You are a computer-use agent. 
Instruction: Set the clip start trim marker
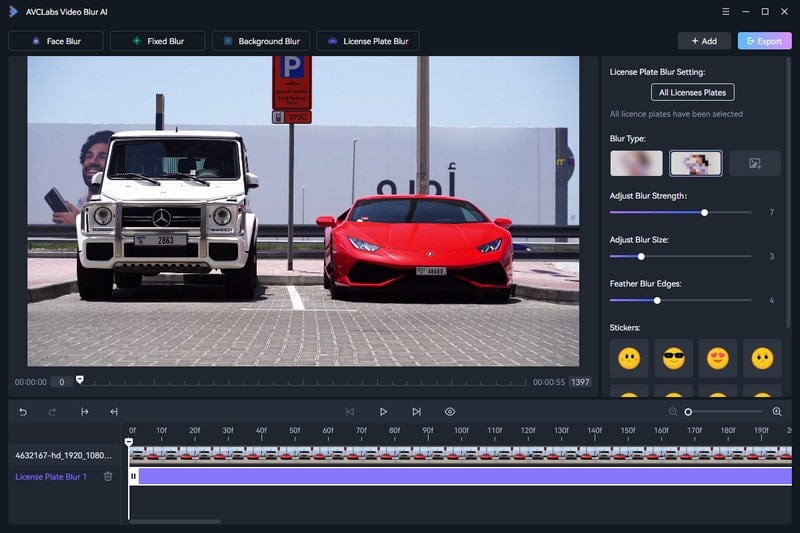click(x=85, y=412)
